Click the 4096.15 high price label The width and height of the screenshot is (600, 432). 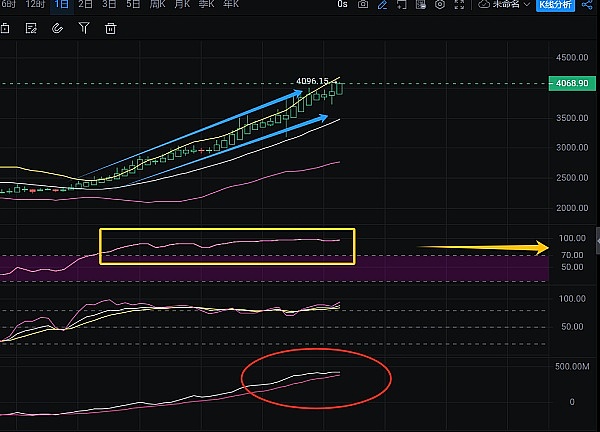[313, 81]
